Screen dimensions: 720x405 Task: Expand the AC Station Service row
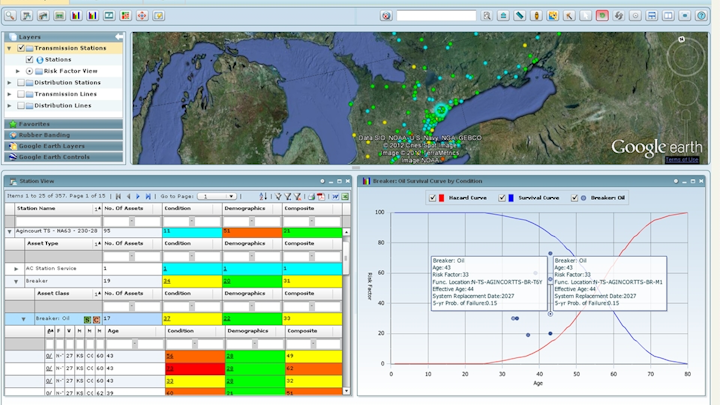(x=16, y=269)
